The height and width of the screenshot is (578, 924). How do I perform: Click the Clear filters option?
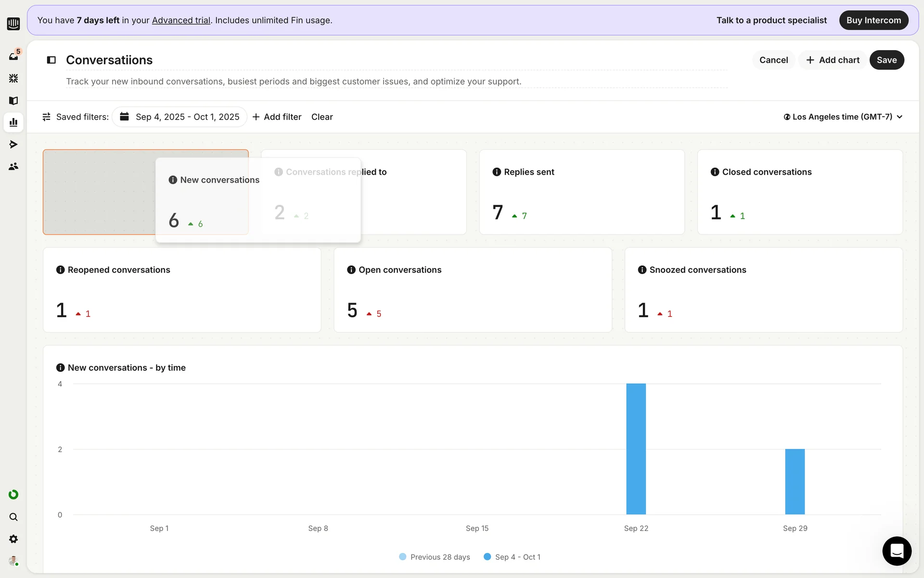click(322, 117)
